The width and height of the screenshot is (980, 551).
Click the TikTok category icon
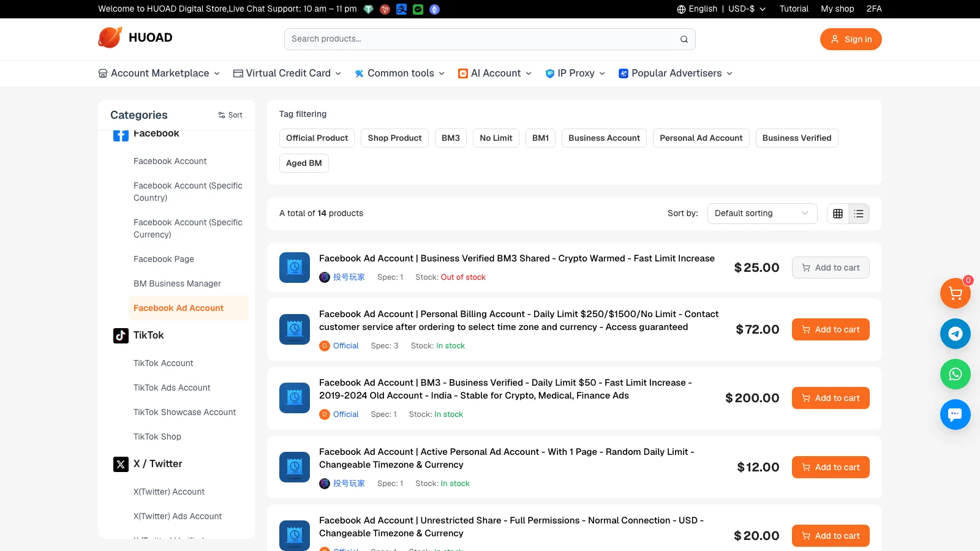coord(121,335)
